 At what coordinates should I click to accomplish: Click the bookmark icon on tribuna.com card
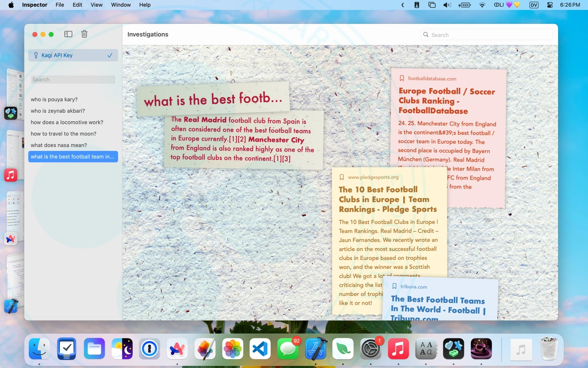point(394,286)
